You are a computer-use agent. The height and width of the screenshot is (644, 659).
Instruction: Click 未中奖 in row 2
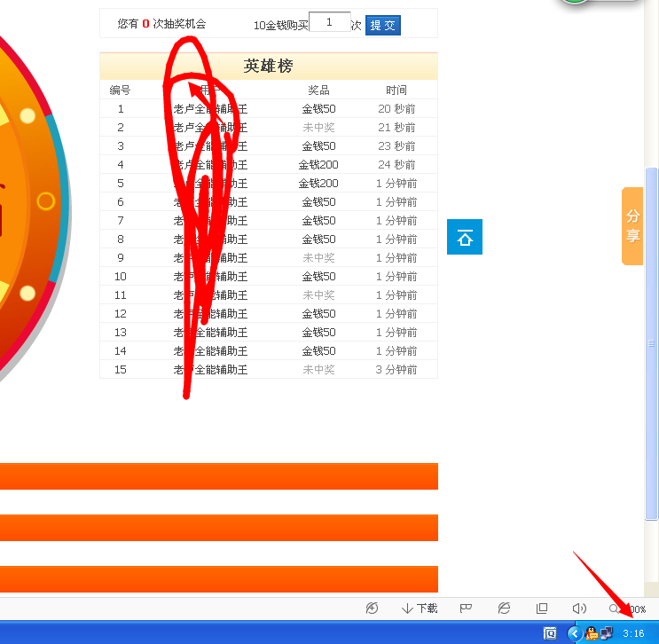pyautogui.click(x=318, y=128)
